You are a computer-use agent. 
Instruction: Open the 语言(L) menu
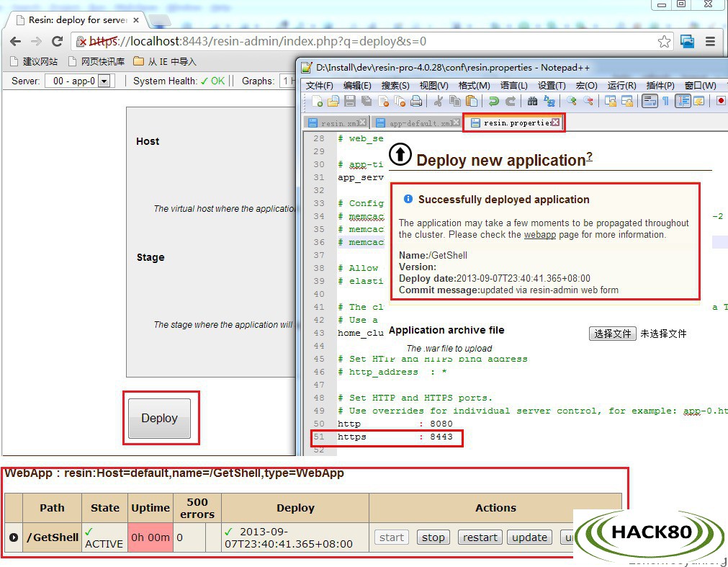coord(513,86)
